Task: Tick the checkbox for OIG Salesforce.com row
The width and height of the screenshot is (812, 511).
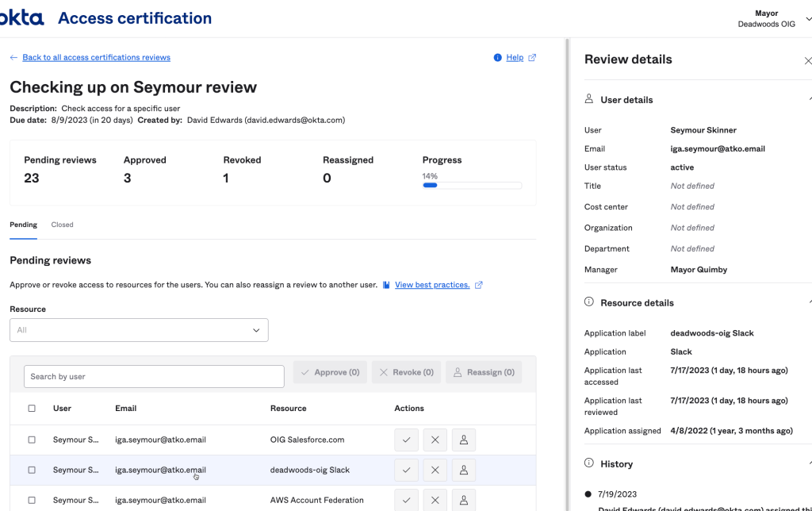Action: coord(32,440)
